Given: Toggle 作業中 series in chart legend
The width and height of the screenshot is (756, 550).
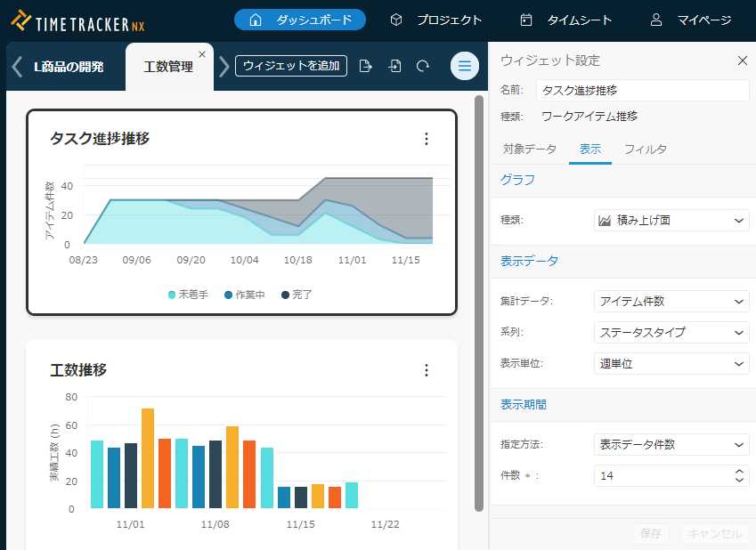Looking at the screenshot, I should pyautogui.click(x=245, y=295).
